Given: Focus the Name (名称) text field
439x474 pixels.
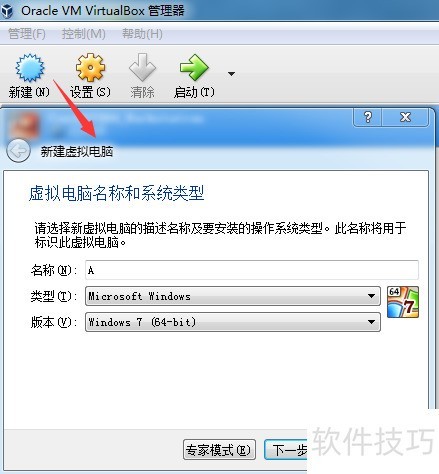Looking at the screenshot, I should (x=252, y=270).
